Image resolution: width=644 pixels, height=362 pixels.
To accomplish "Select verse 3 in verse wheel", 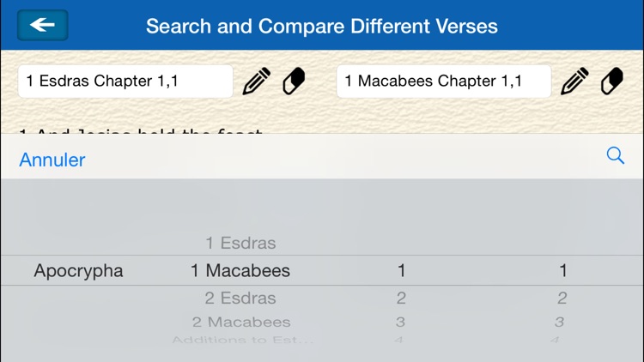I will (x=559, y=322).
